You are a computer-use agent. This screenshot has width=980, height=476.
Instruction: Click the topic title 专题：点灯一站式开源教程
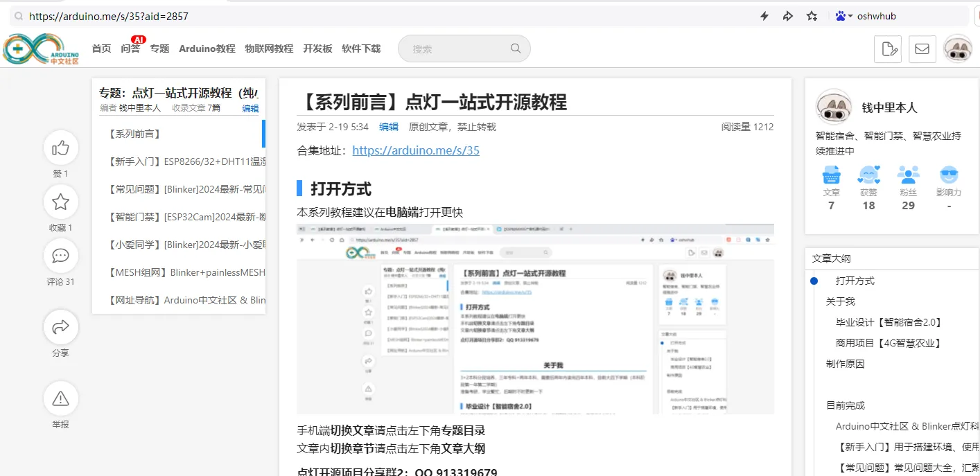[179, 93]
